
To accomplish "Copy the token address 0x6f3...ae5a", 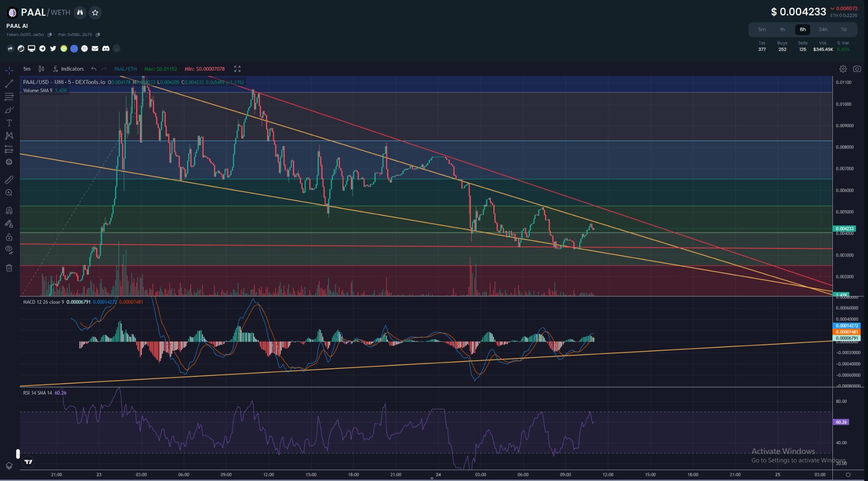I will pos(50,35).
